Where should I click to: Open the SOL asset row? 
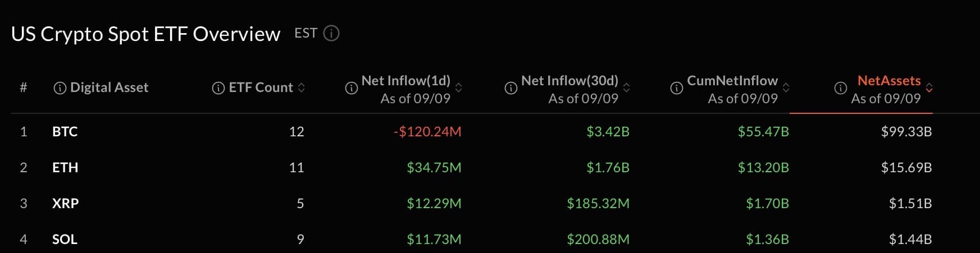[x=472, y=240]
